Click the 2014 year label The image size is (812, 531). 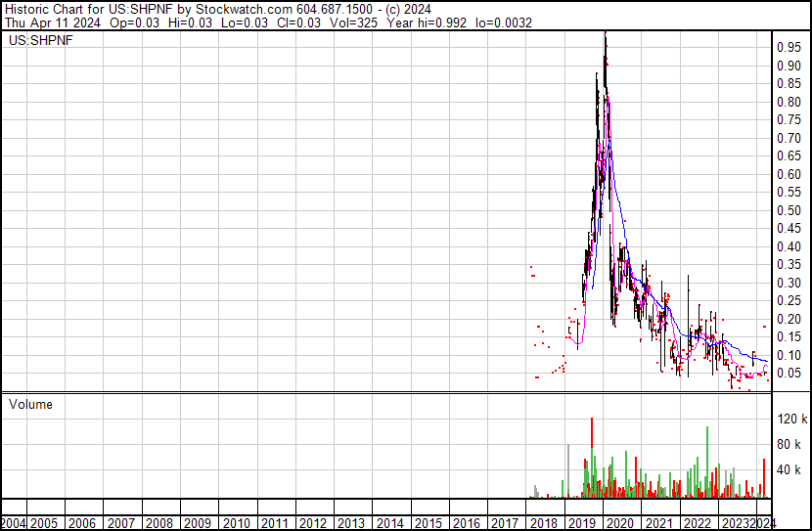pos(390,523)
